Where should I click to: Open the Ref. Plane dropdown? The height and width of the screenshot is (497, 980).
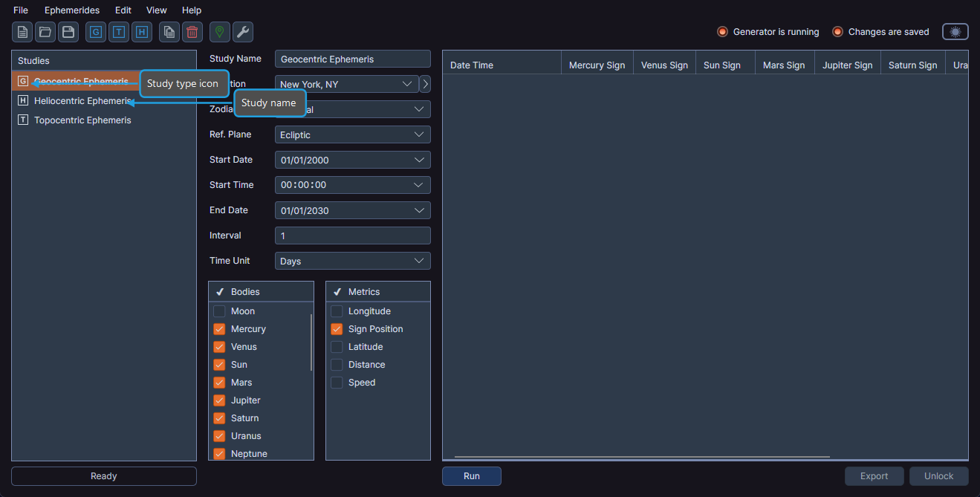pyautogui.click(x=419, y=134)
